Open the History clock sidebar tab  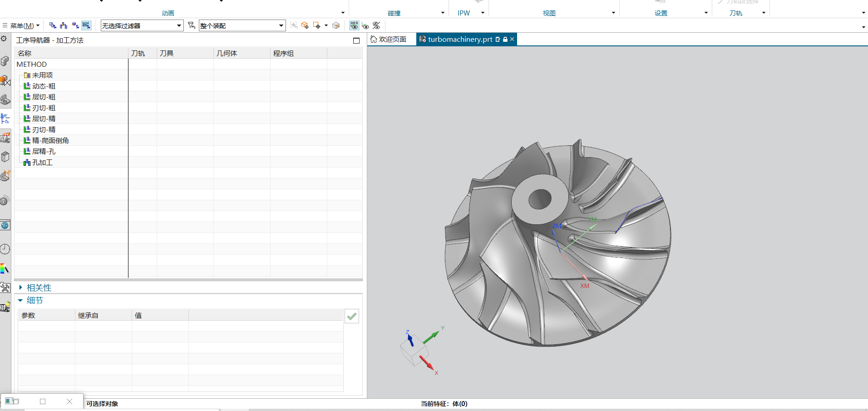coord(5,249)
